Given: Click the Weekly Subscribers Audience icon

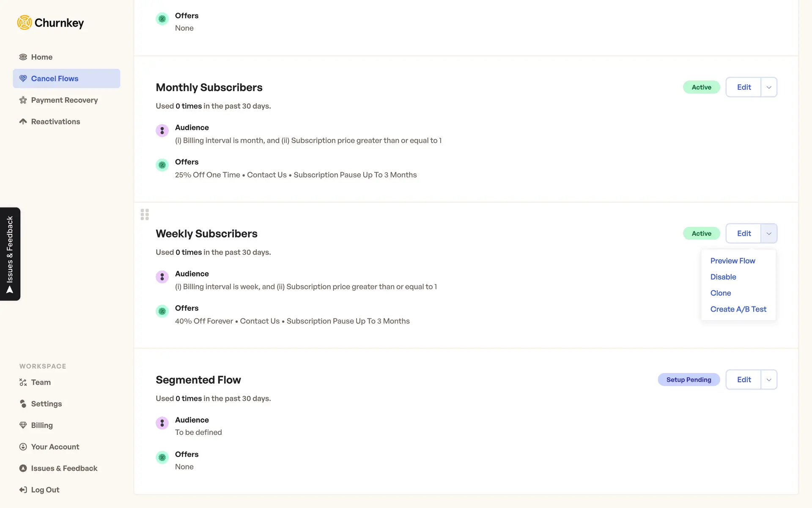Looking at the screenshot, I should click(162, 277).
